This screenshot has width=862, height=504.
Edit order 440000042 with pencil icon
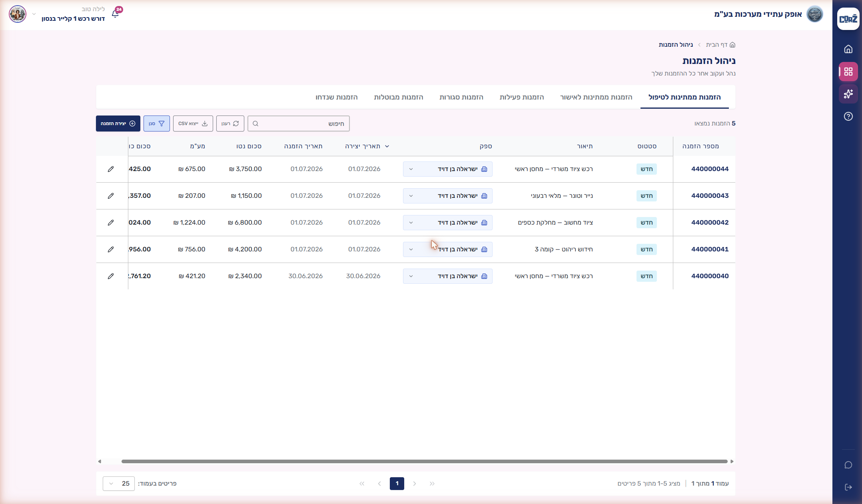click(x=111, y=223)
